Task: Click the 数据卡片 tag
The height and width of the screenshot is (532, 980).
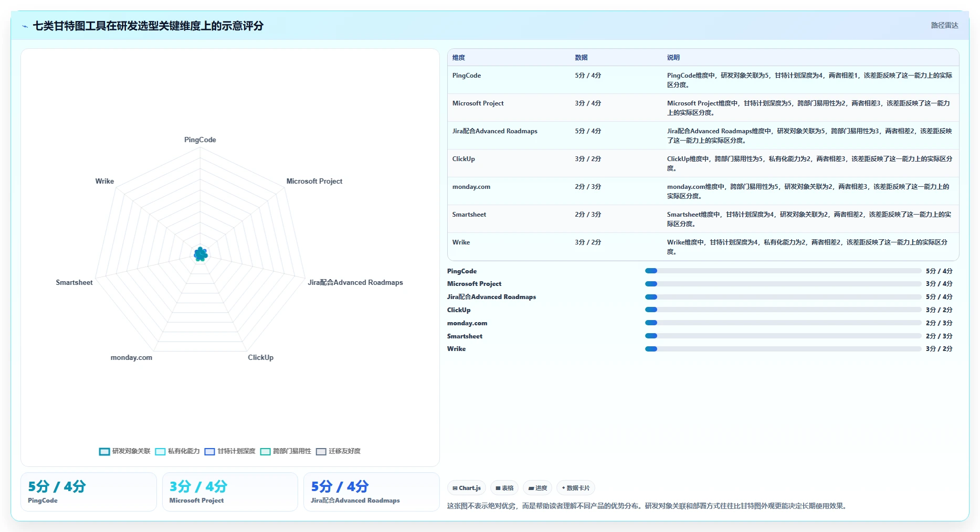Action: [576, 488]
